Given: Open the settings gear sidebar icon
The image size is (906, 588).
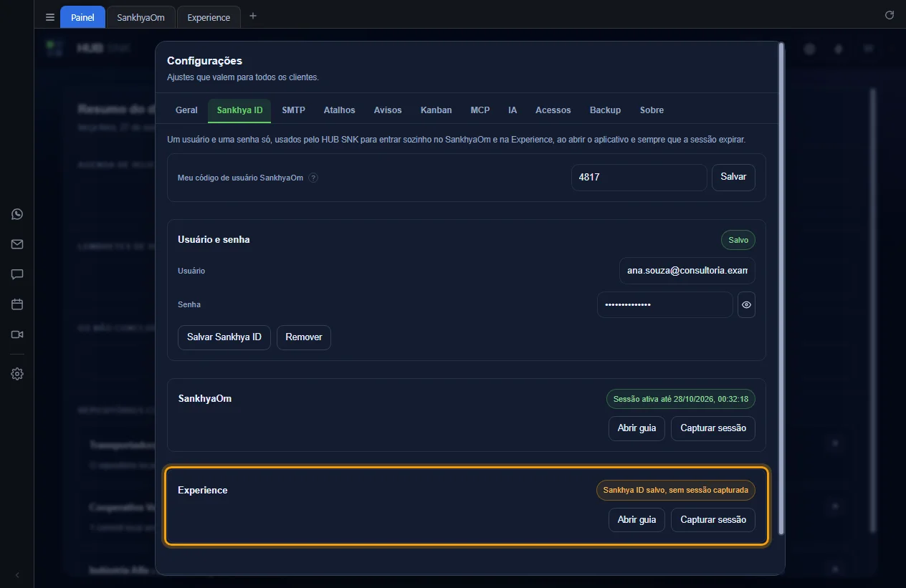Looking at the screenshot, I should click(17, 374).
